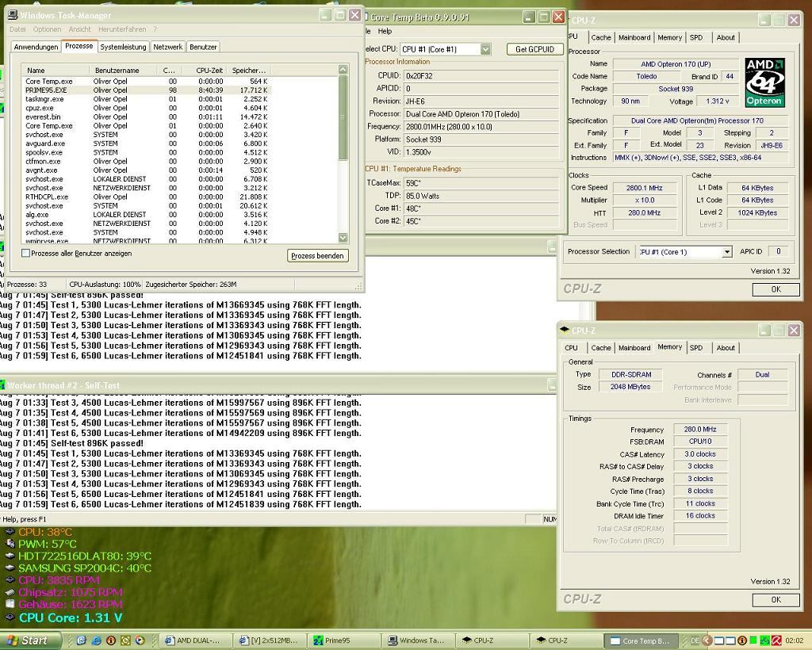Click the AMD64 Opteron logo in CPU-Z
Viewport: 812px width, 650px height.
point(765,82)
